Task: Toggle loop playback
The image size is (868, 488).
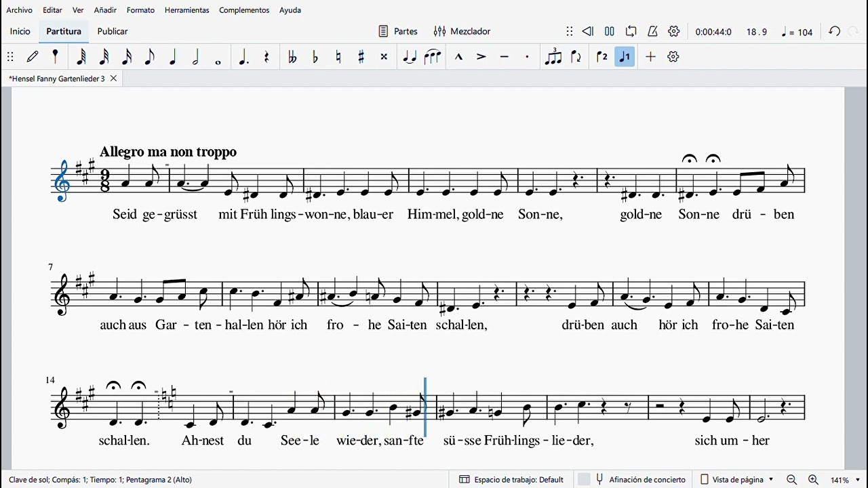Action: pyautogui.click(x=631, y=31)
